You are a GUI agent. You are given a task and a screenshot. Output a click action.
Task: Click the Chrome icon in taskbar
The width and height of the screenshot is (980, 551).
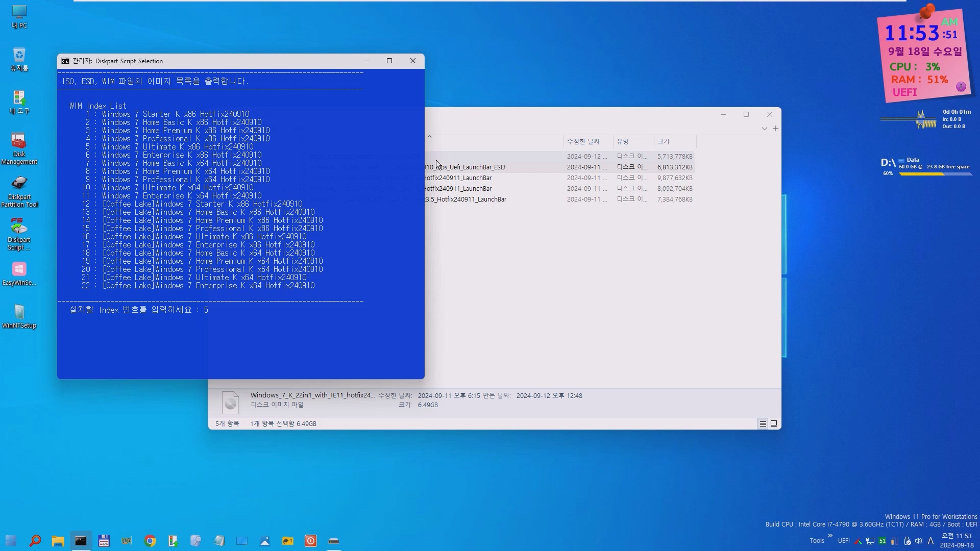(x=150, y=541)
